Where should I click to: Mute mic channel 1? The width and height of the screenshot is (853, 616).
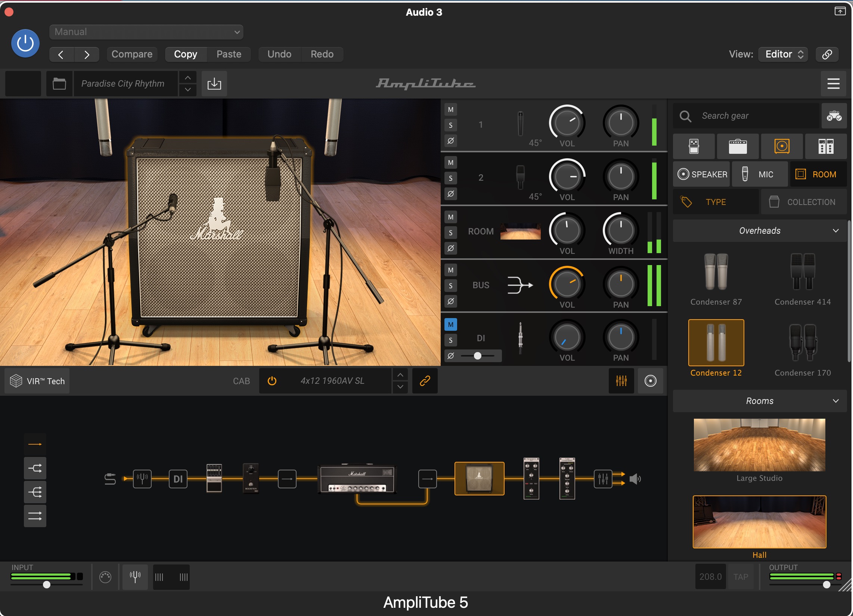pyautogui.click(x=450, y=110)
